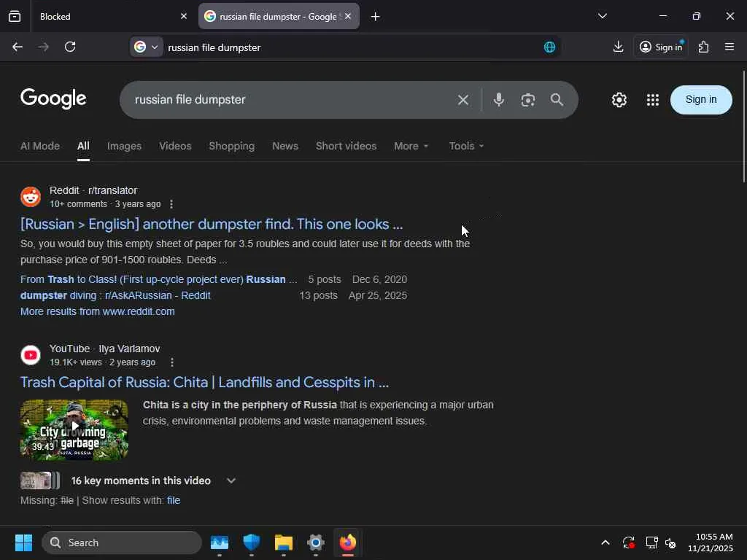Open Firefox View list-all-tabs icon
This screenshot has height=560, width=747.
15,16
